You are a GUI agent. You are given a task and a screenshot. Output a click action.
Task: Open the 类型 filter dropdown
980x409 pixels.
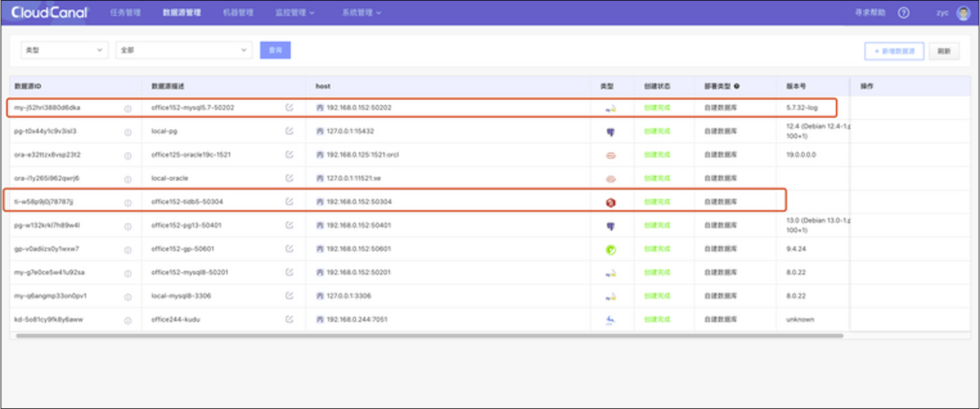(64, 50)
